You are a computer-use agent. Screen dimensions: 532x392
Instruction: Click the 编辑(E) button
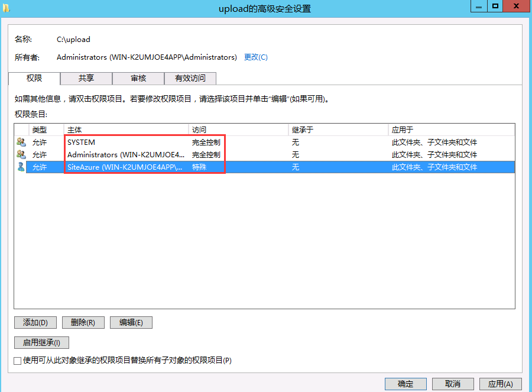click(131, 322)
